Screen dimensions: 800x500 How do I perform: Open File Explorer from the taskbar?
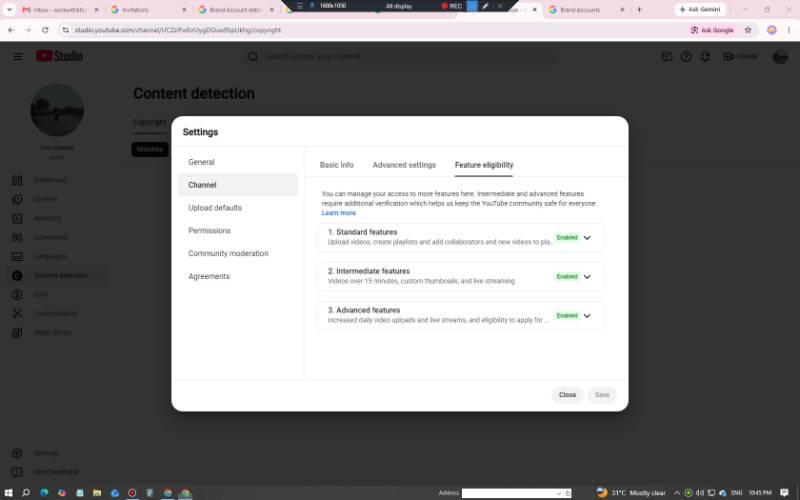point(97,493)
